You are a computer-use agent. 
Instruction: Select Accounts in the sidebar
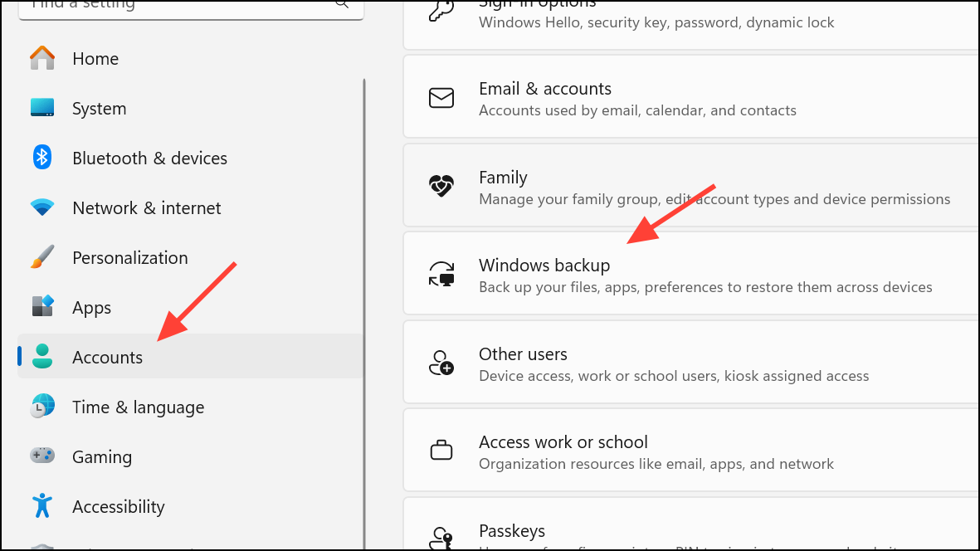click(x=191, y=356)
